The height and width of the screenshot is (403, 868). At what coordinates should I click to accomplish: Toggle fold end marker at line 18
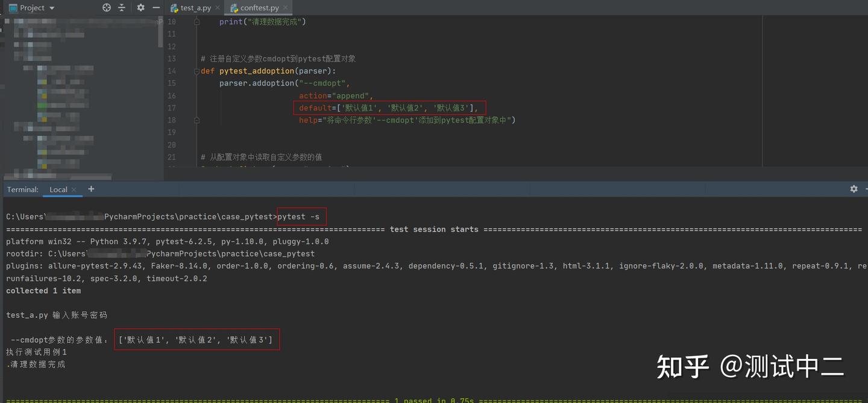[x=197, y=120]
